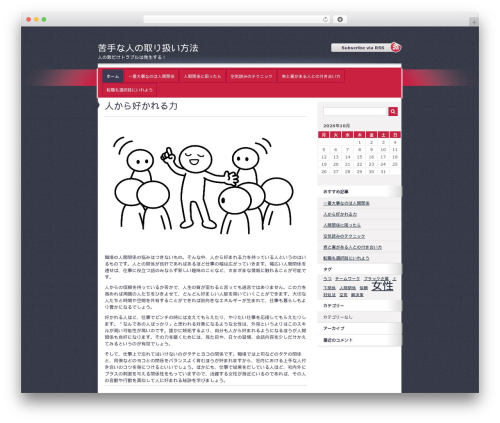Open sidebar link 一番大事なのは人間関係
The height and width of the screenshot is (423, 500).
pos(346,203)
